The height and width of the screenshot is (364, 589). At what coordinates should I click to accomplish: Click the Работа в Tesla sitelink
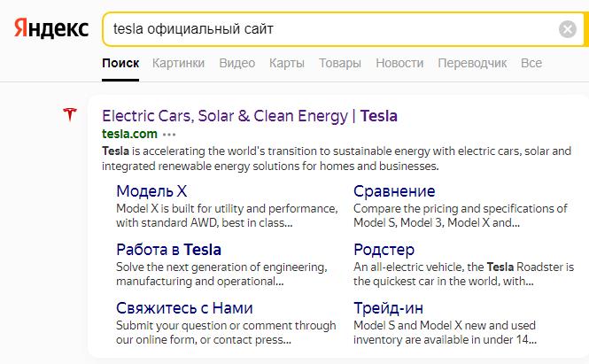[x=168, y=249]
